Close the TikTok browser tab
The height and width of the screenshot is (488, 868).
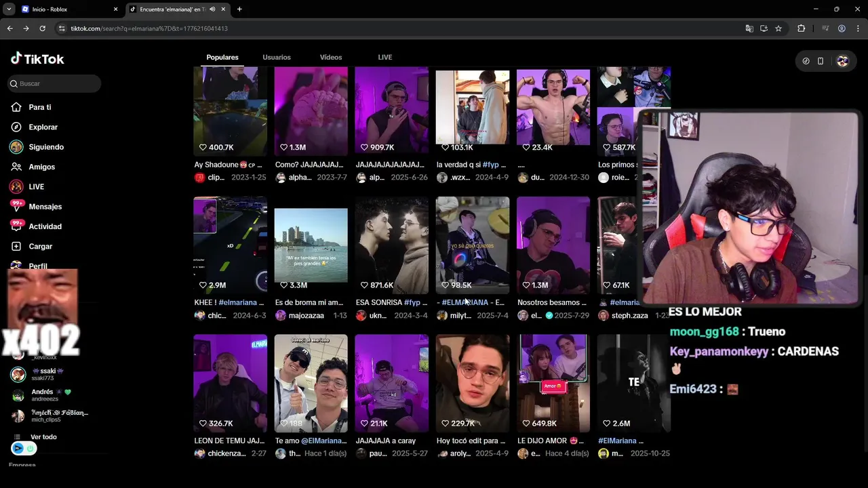coord(223,9)
